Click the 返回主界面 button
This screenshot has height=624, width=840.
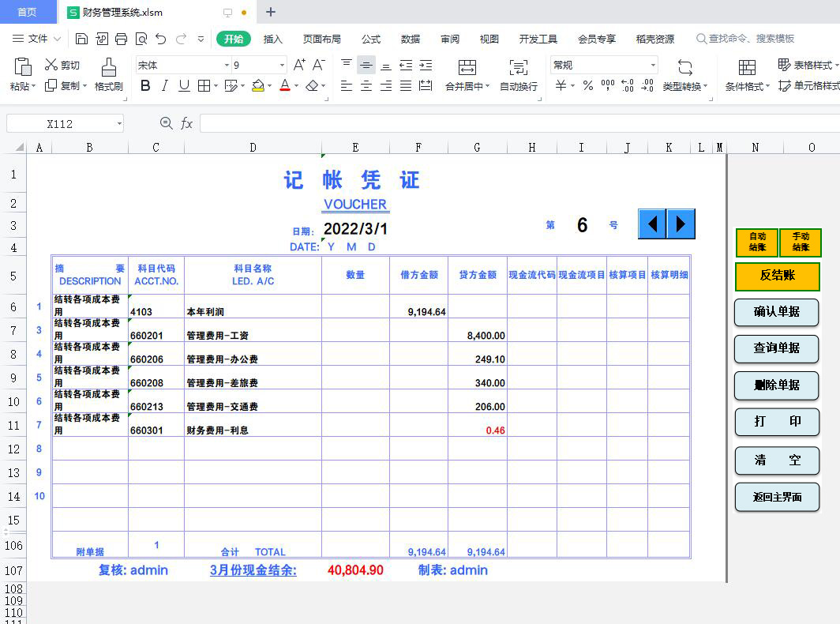pos(777,498)
